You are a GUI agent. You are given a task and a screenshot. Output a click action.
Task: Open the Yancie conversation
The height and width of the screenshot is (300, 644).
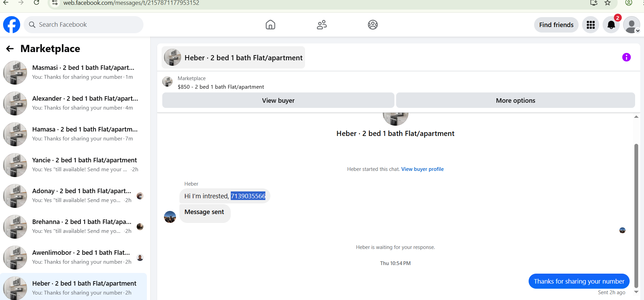[x=74, y=165]
